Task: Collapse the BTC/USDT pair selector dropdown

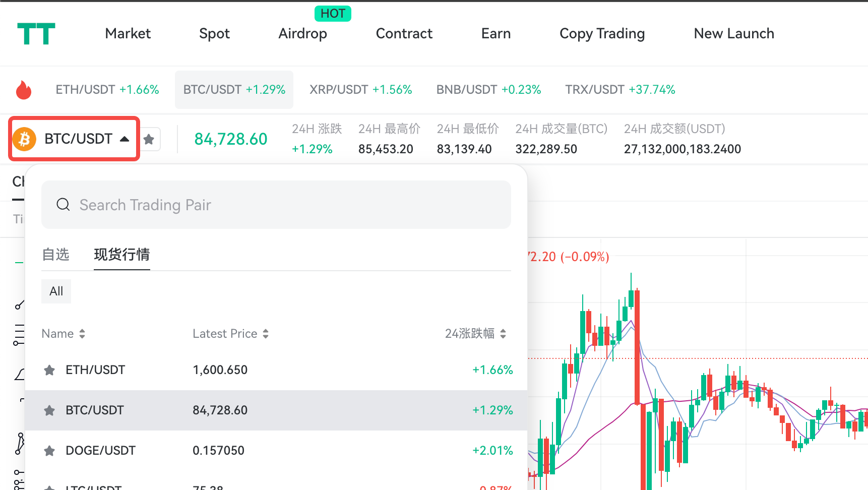Action: pyautogui.click(x=125, y=139)
